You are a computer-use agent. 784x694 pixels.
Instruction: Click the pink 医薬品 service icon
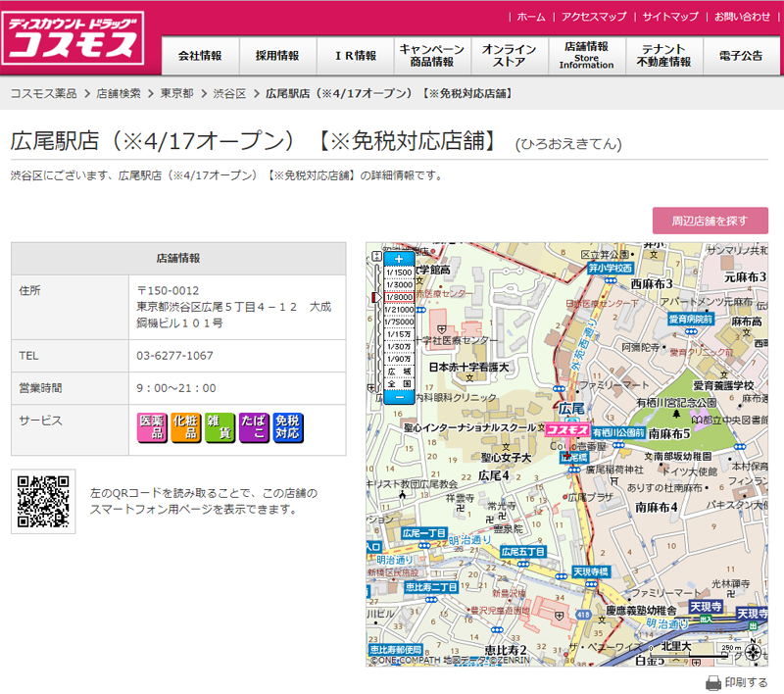point(152,427)
